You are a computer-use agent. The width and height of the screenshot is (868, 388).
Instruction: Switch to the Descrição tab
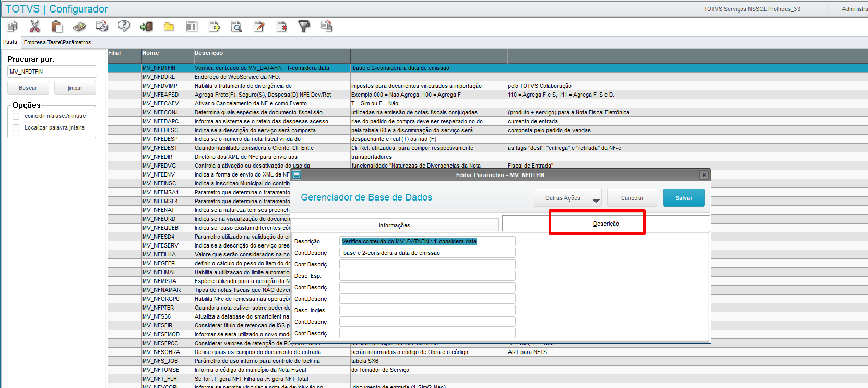pos(606,224)
